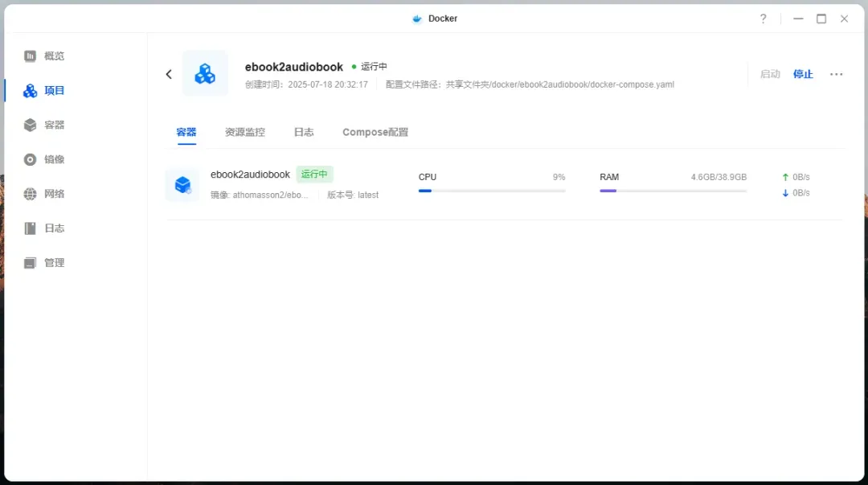Screen dimensions: 868x485
Task: Open 容器 container section icon
Action: click(x=31, y=125)
